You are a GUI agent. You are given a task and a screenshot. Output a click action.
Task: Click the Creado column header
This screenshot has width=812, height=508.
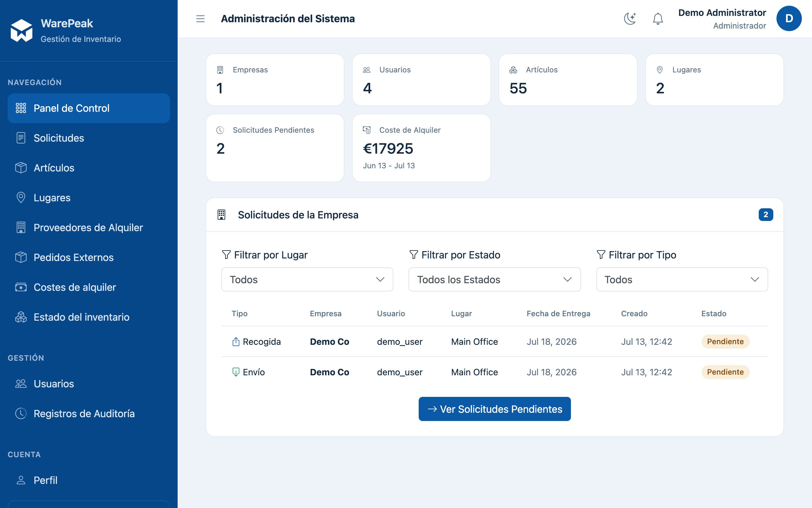tap(634, 313)
